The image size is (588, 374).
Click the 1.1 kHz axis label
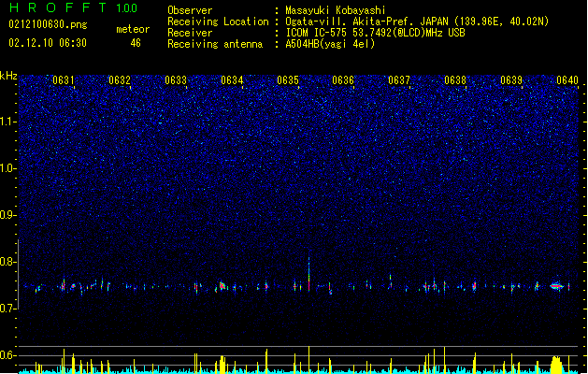8,122
